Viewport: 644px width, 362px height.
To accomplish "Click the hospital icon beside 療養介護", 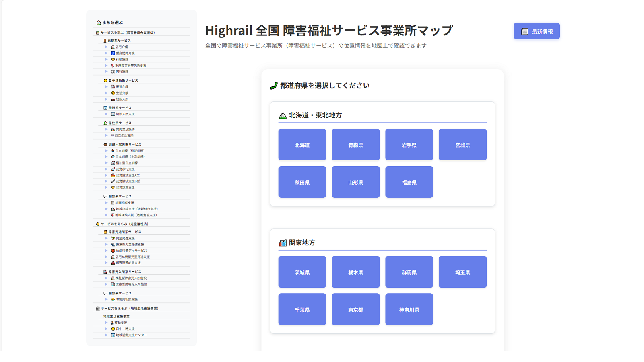I will (113, 87).
